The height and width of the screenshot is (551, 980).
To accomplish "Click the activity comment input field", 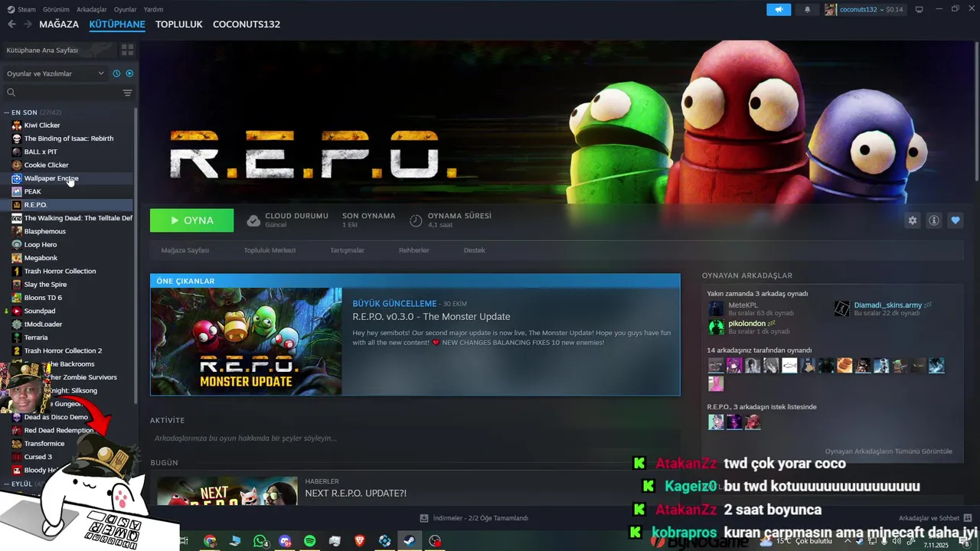I will (x=415, y=439).
